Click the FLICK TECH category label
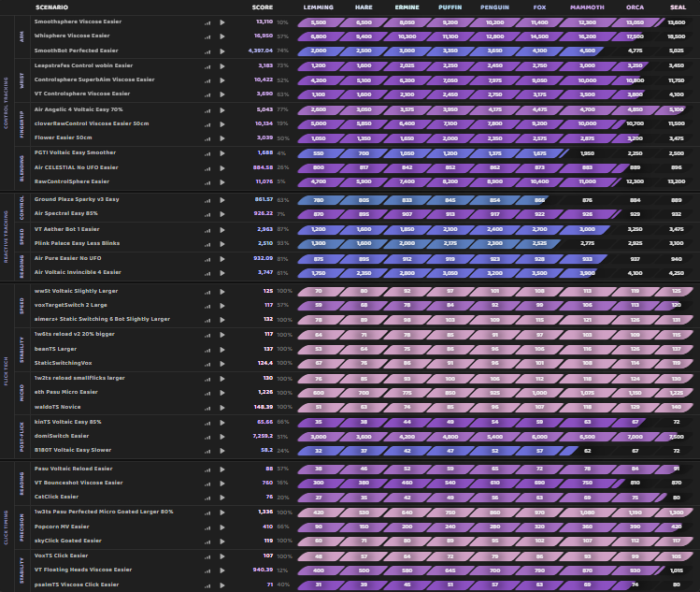 (x=7, y=371)
